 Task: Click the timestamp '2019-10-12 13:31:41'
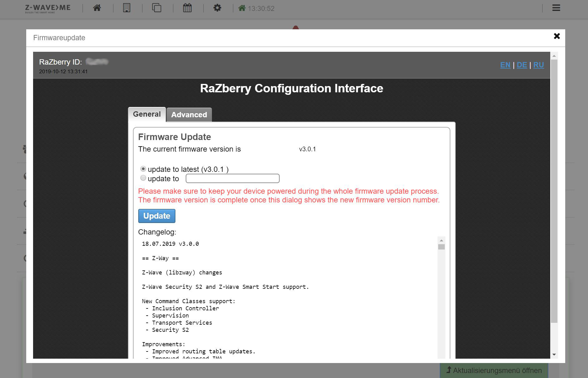(x=63, y=71)
